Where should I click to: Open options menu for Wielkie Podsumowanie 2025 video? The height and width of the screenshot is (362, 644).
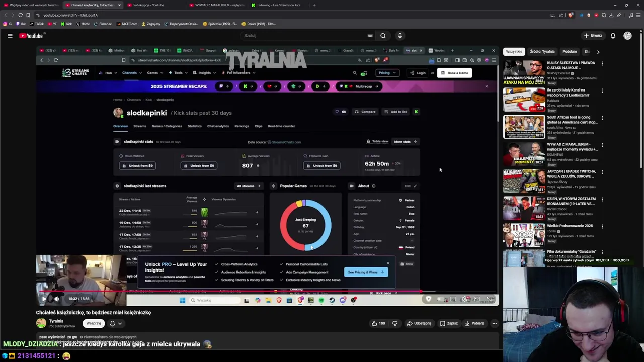pyautogui.click(x=602, y=227)
